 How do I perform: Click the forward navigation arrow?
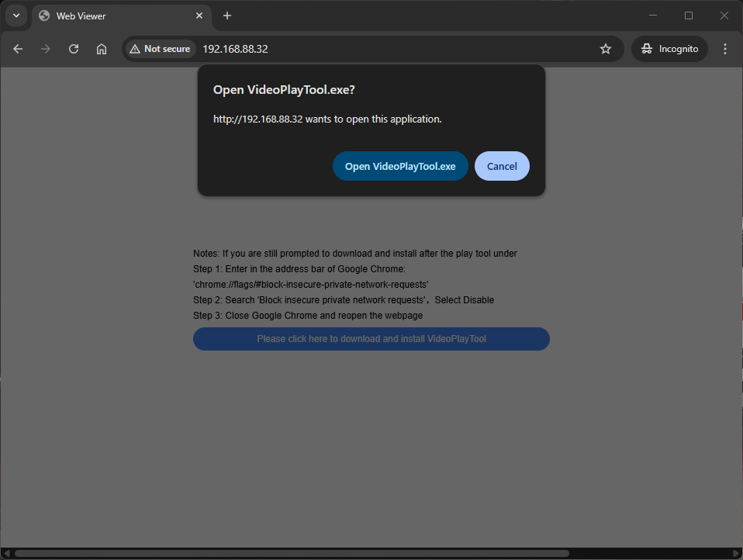tap(46, 49)
